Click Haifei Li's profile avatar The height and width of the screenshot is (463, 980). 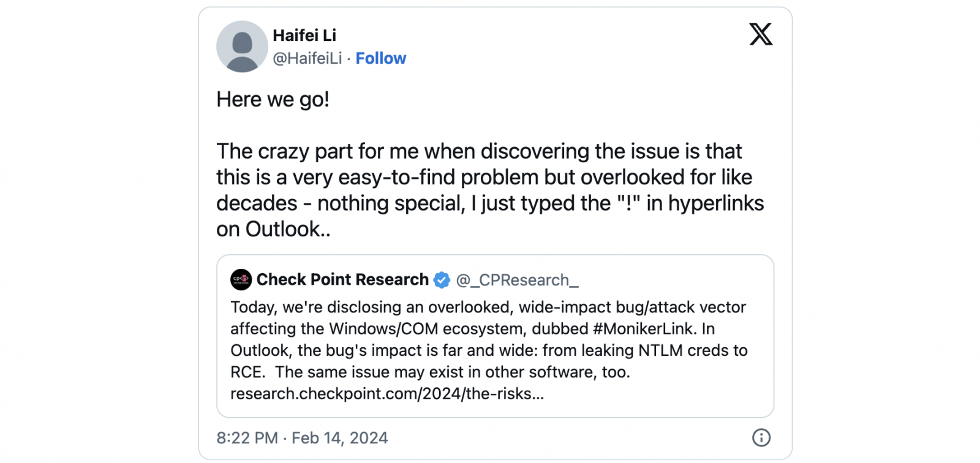pos(242,47)
